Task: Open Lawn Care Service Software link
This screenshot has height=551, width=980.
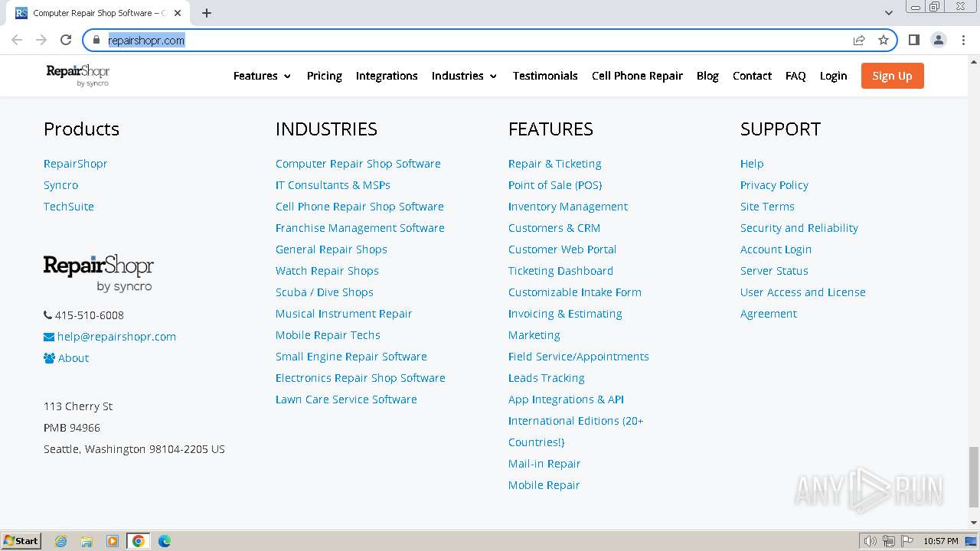Action: coord(346,399)
